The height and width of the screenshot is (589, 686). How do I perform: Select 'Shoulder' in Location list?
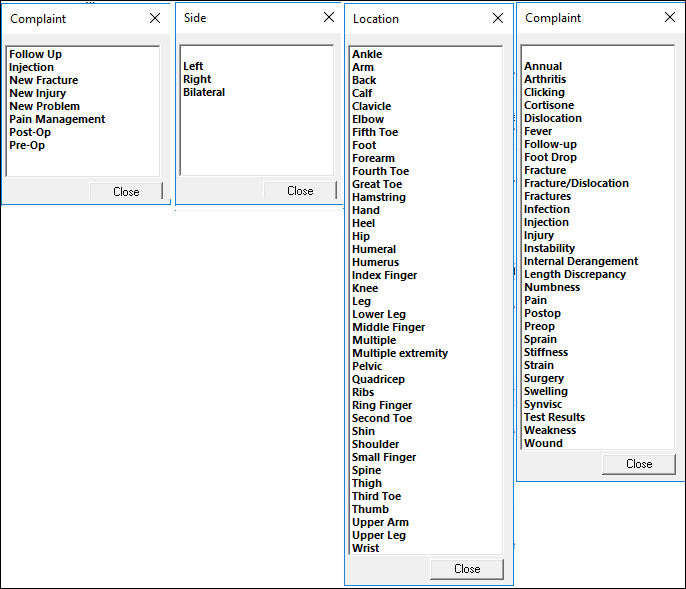(x=375, y=444)
